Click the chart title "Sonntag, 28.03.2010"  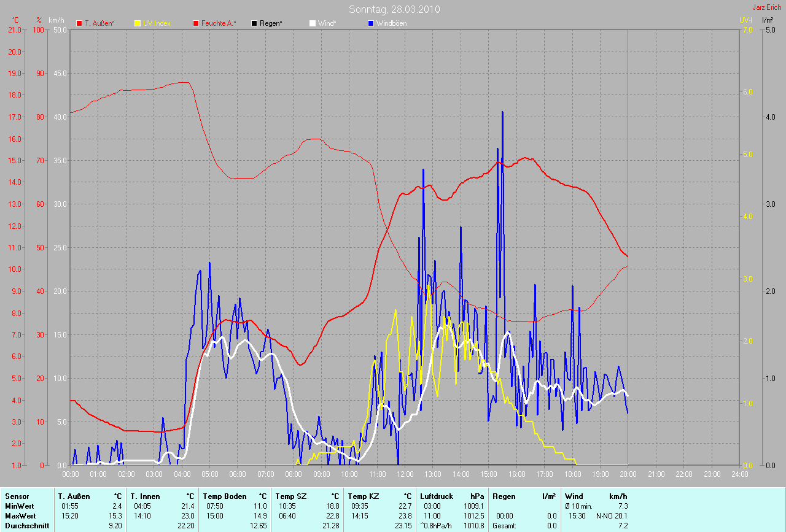(394, 9)
